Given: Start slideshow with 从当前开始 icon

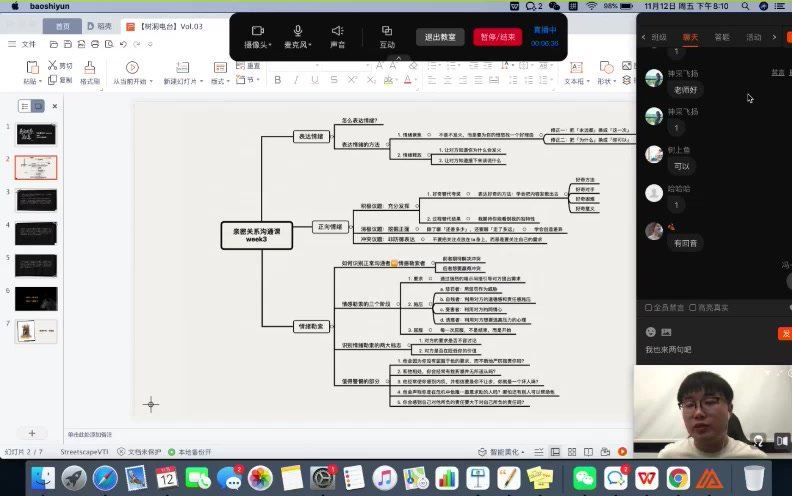Looking at the screenshot, I should (132, 67).
